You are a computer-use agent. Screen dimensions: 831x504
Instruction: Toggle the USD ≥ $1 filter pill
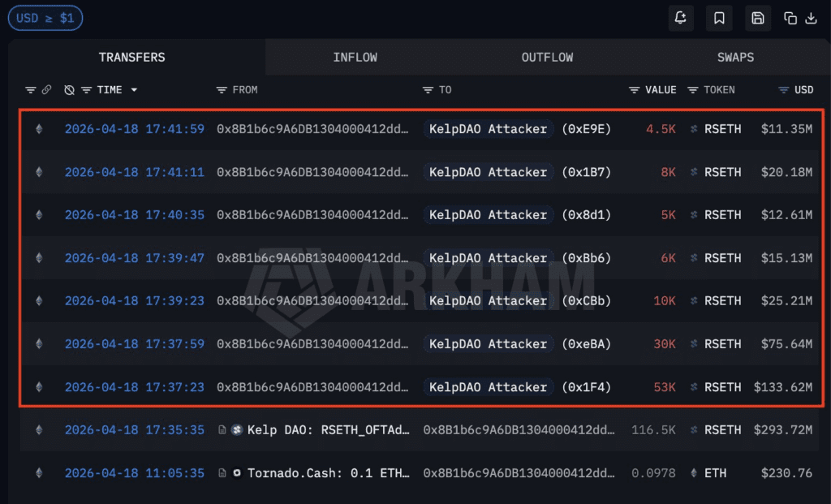click(45, 18)
